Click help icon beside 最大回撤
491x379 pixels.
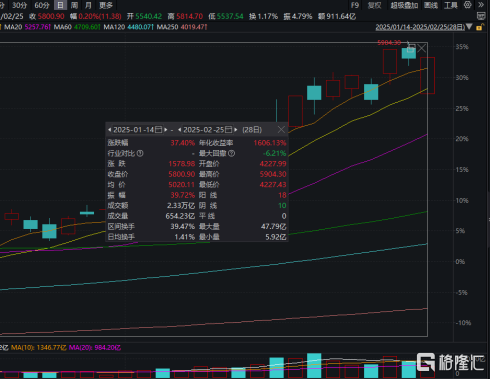(231, 153)
